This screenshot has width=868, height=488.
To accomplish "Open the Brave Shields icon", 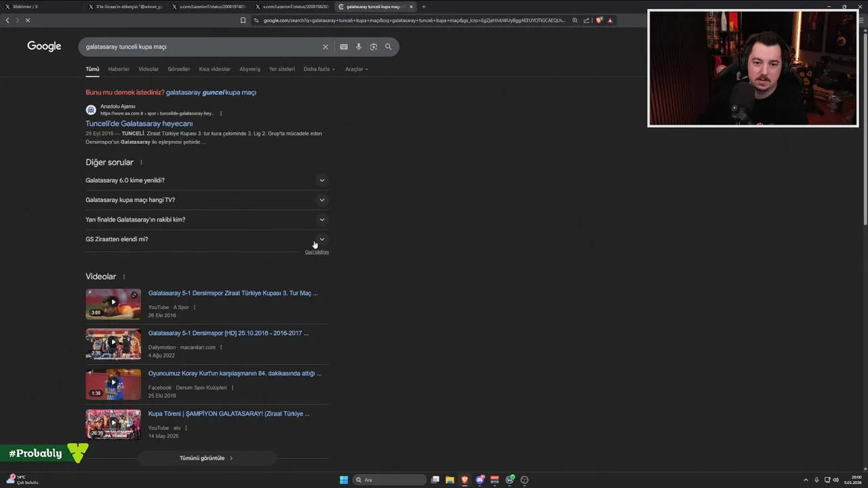I will (599, 20).
